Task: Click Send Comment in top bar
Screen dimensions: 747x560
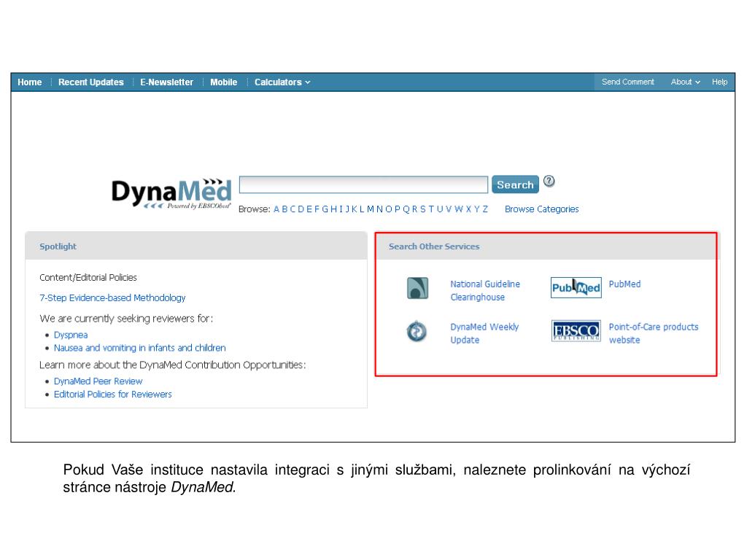Action: [x=628, y=82]
